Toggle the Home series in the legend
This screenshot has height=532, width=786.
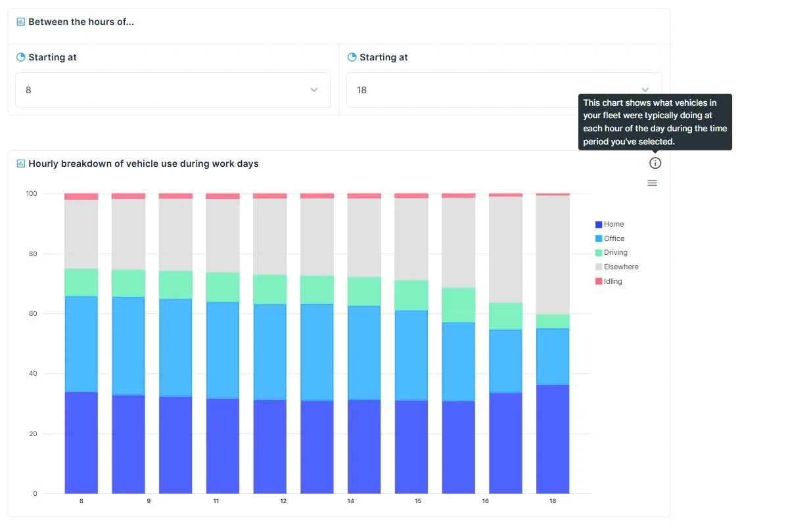pyautogui.click(x=610, y=225)
